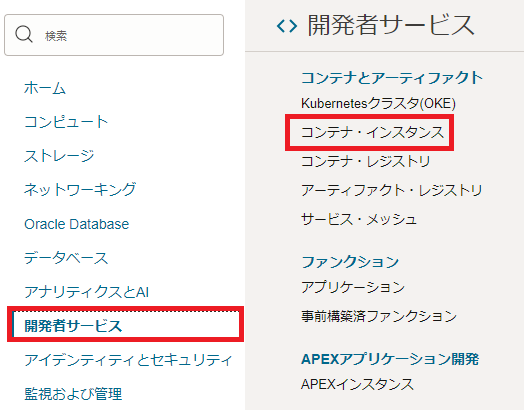This screenshot has width=524, height=410.
Task: Open Kubernetesクラスタ(OKE) link
Action: 378,103
